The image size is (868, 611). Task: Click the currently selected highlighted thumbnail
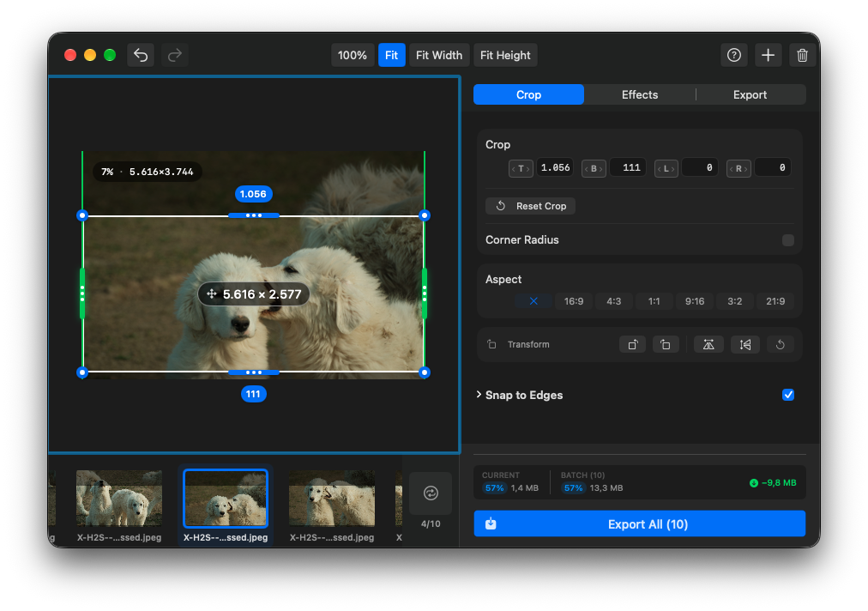[x=226, y=498]
